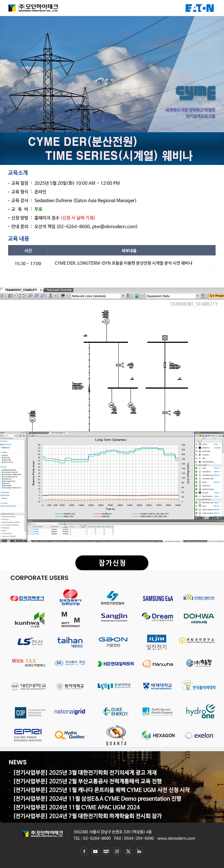Screen dimensions: 224x868
Task: Click the legend icon beside Network color
Action: point(128,295)
